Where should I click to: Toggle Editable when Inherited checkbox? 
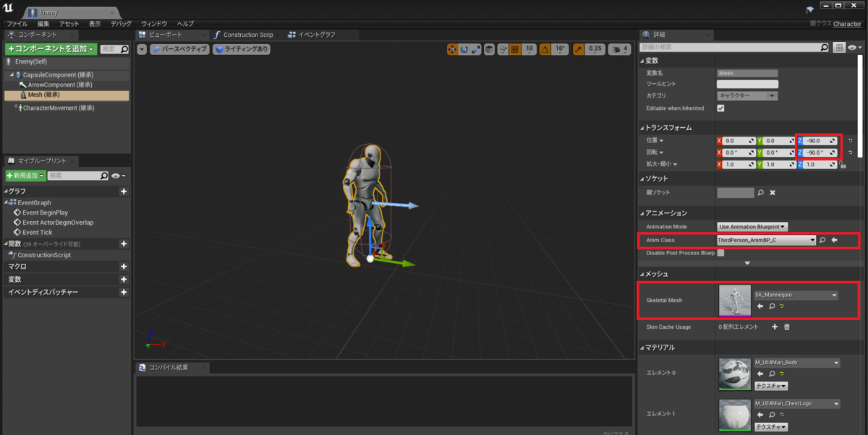[x=720, y=108]
